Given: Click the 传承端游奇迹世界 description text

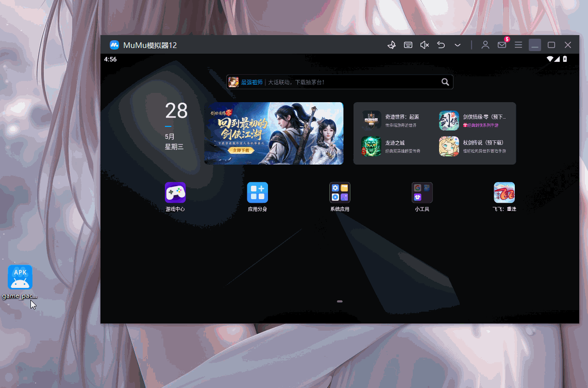Looking at the screenshot, I should [400, 125].
